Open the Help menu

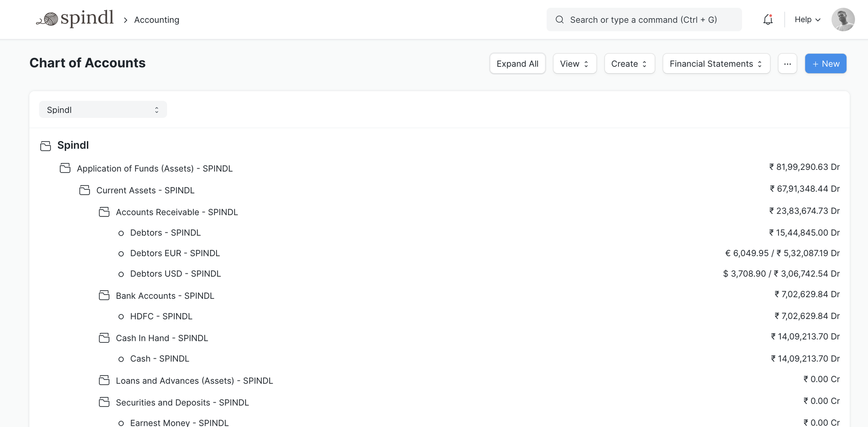(x=807, y=19)
